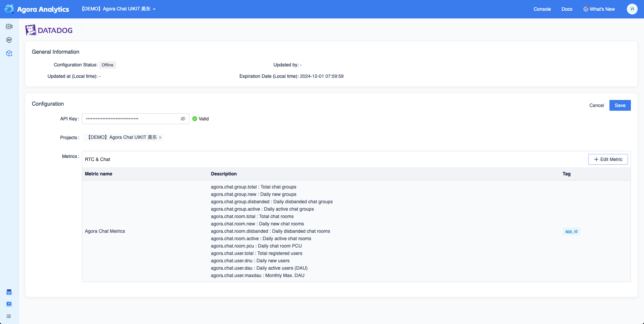Click the Projects selection field
This screenshot has width=644, height=324.
pyautogui.click(x=123, y=138)
